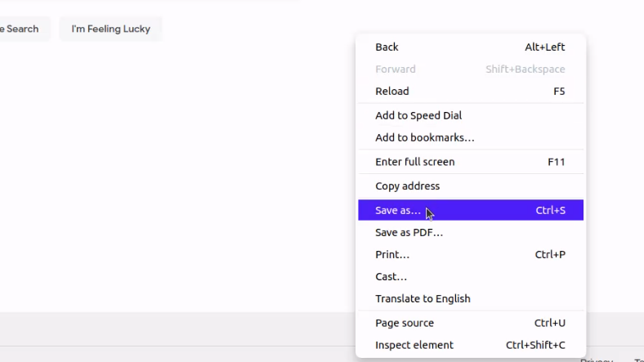Select the Cast… menu item
The image size is (644, 362).
(x=391, y=277)
